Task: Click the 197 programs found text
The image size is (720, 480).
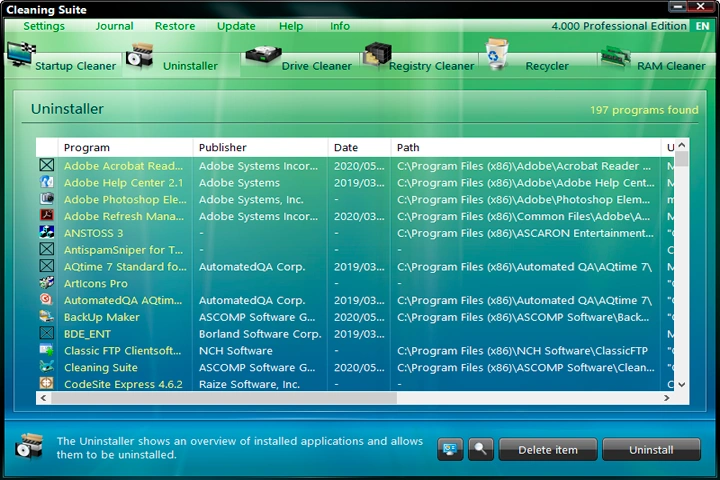Action: [644, 110]
